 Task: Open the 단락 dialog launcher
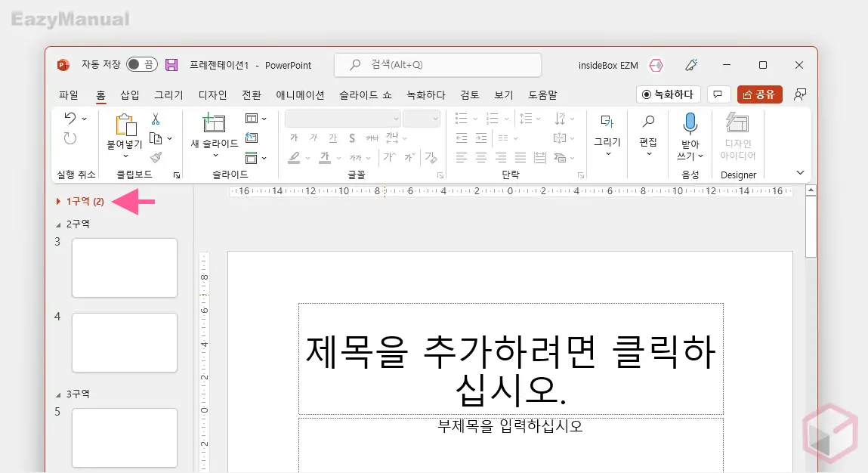point(581,175)
